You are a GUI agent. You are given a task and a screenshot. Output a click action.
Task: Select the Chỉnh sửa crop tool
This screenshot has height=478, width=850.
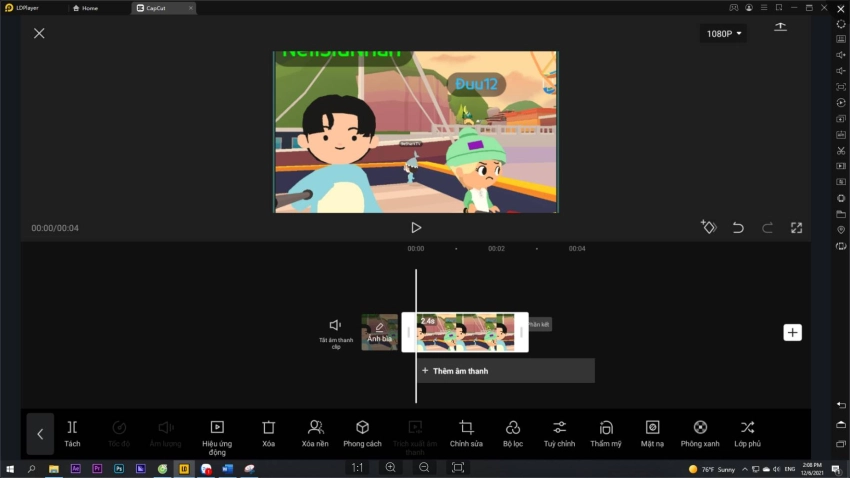466,433
